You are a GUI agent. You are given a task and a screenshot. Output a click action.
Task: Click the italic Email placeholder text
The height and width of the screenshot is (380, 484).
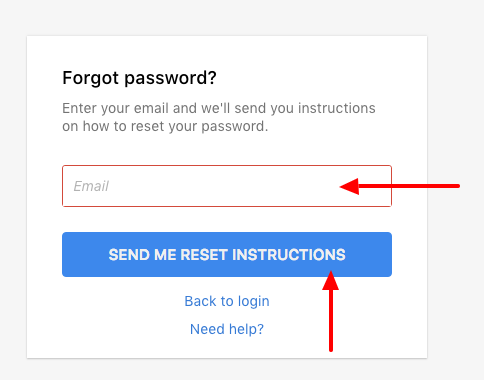click(91, 186)
